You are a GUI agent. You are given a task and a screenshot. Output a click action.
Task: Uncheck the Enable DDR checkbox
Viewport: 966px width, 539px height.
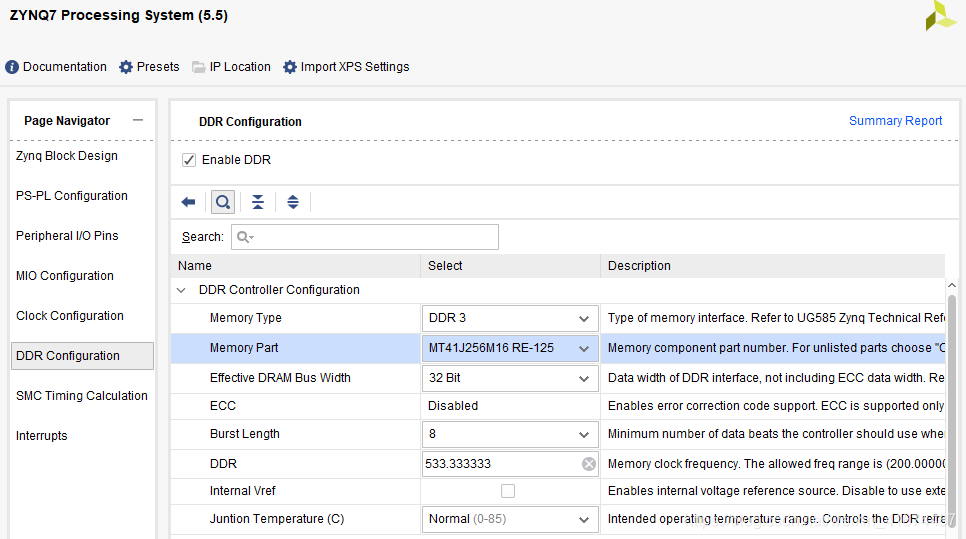click(189, 160)
